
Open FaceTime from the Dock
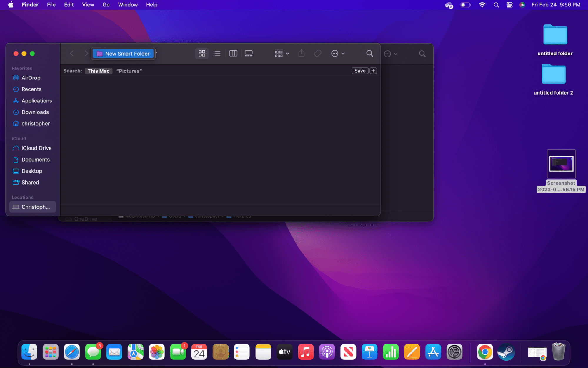[178, 352]
